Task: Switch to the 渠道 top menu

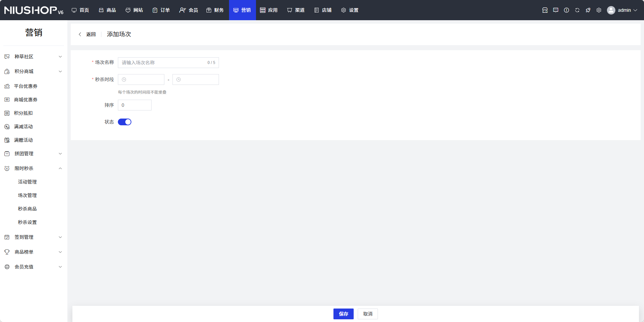Action: 296,10
